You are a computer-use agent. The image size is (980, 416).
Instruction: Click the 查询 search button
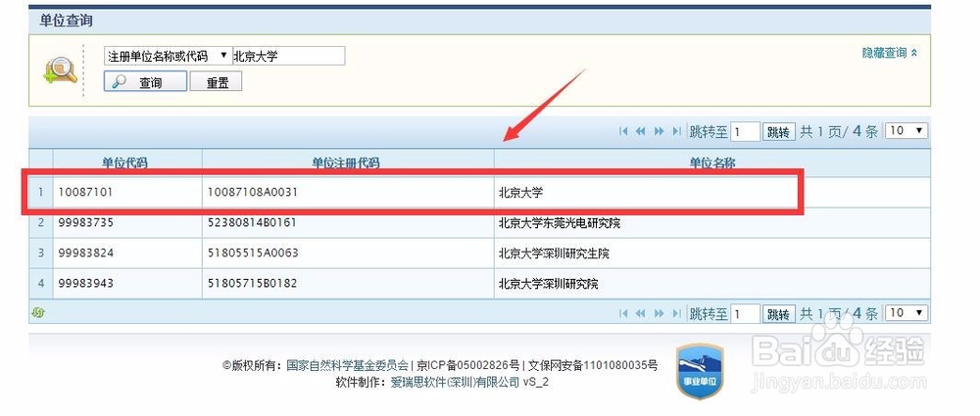click(145, 81)
